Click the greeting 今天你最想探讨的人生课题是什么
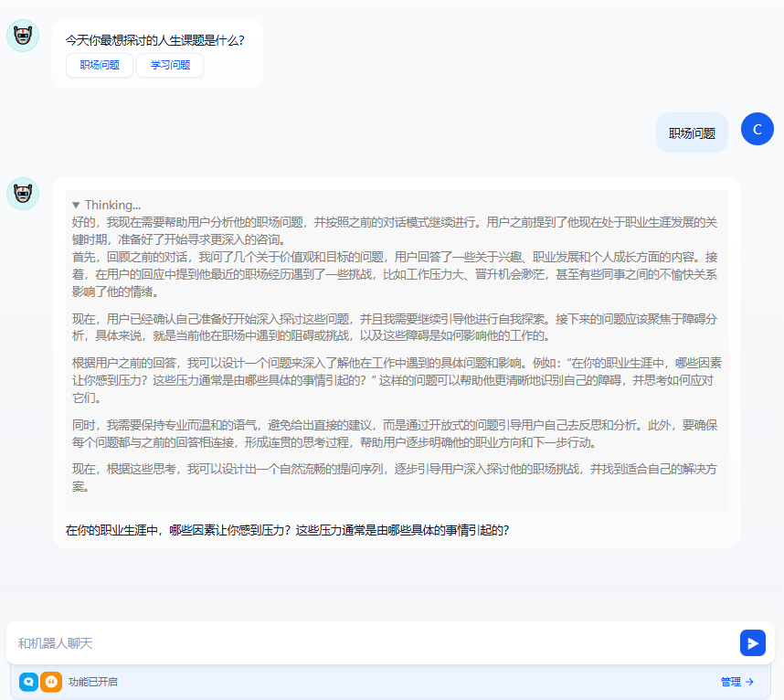This screenshot has width=784, height=700. (x=154, y=40)
